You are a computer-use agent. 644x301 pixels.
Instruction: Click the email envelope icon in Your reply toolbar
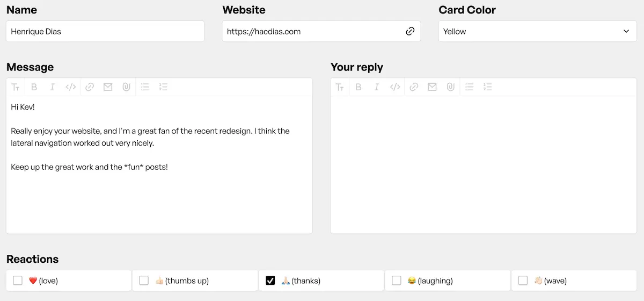(x=432, y=87)
